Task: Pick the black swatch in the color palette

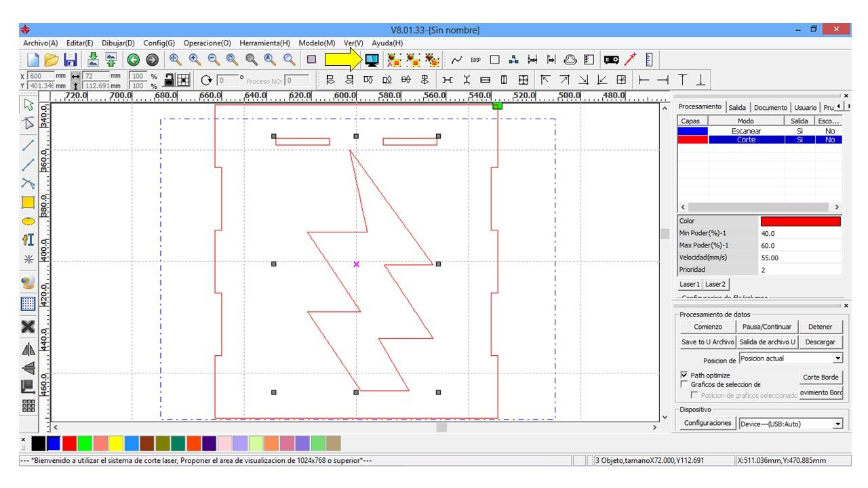Action: [39, 443]
